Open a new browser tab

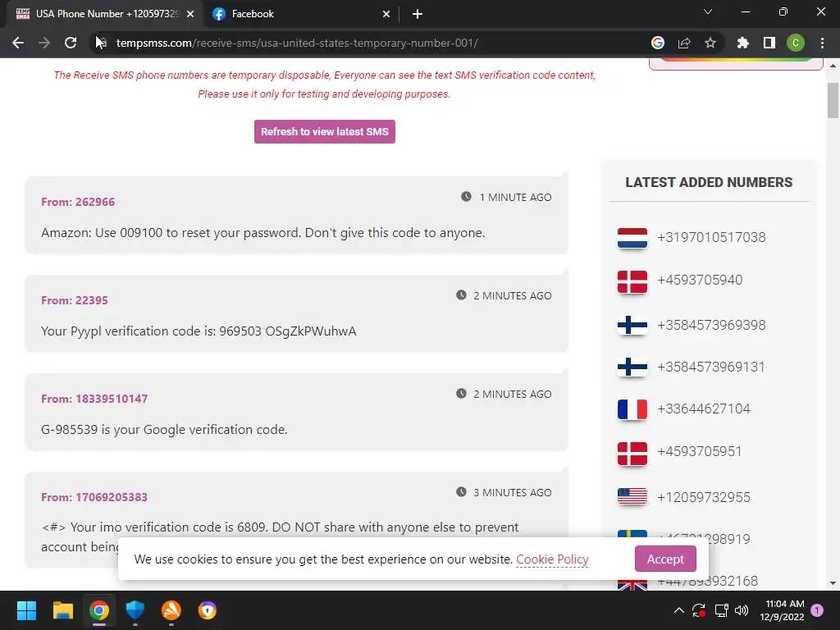[418, 14]
